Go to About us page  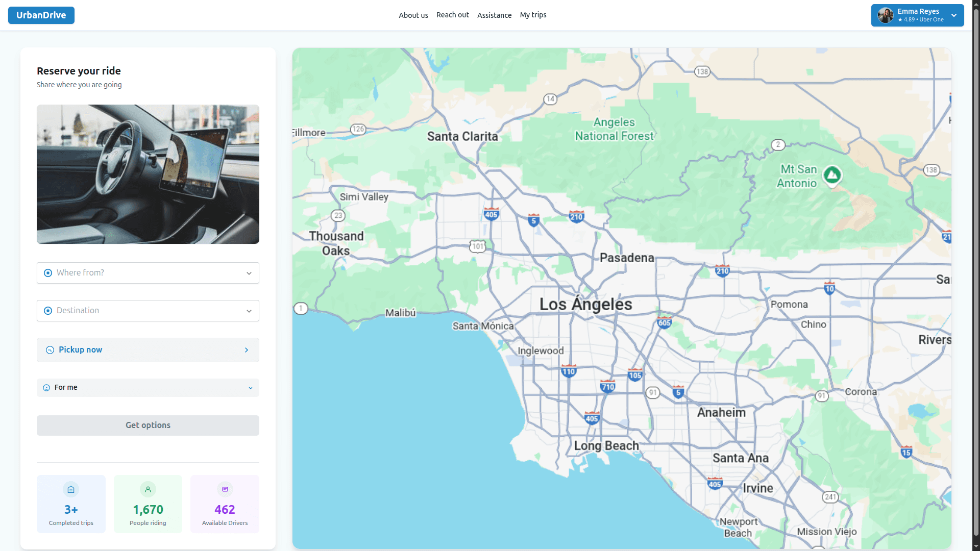click(x=413, y=15)
